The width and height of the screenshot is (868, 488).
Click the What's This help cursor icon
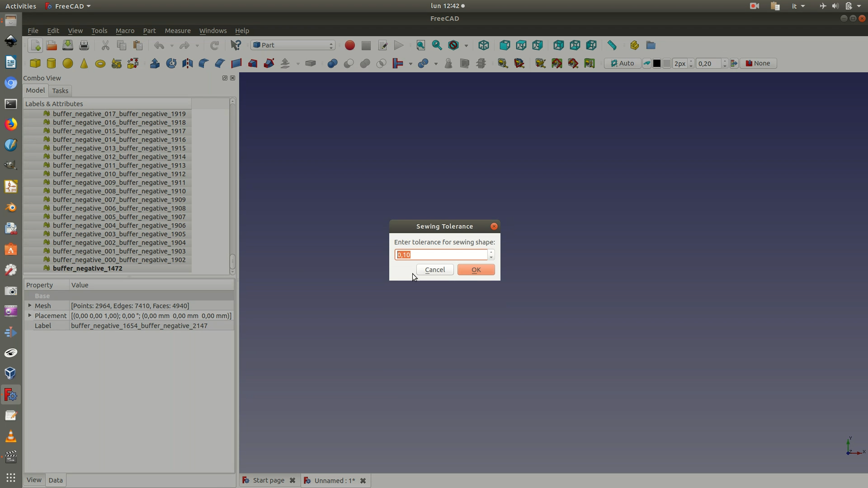236,45
